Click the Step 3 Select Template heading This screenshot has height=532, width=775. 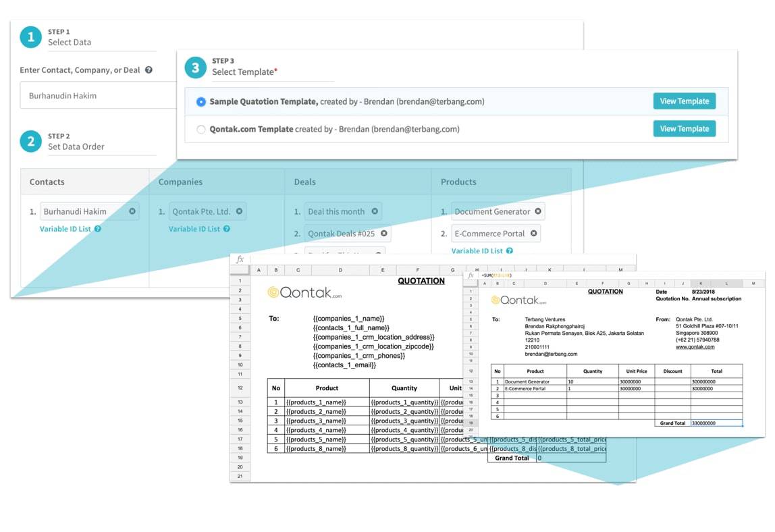(x=244, y=68)
